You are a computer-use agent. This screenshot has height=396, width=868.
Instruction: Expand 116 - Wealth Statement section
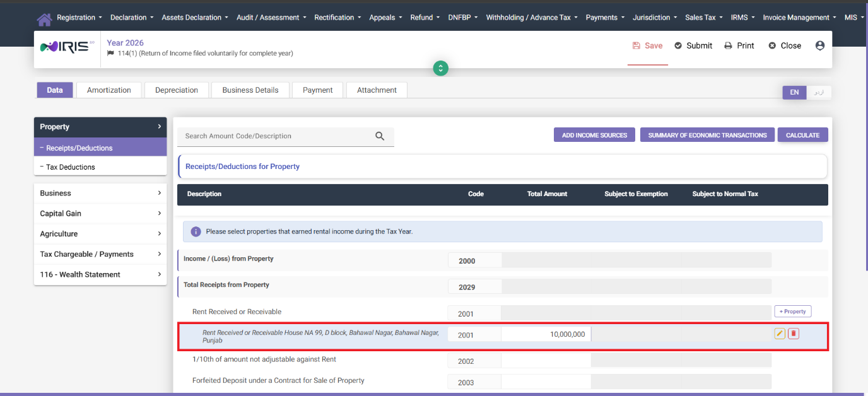(x=100, y=274)
